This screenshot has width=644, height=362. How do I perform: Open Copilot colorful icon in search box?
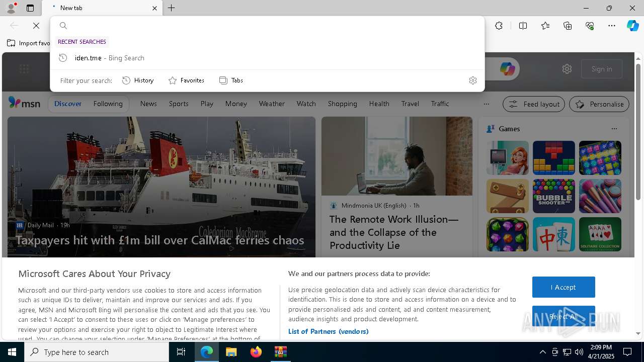tap(507, 69)
